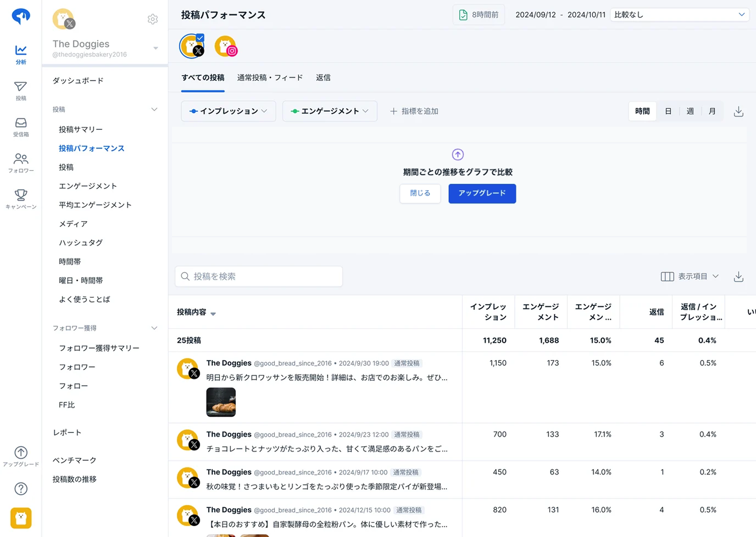Open the 受信箱 inbox sidebar icon

tap(21, 127)
